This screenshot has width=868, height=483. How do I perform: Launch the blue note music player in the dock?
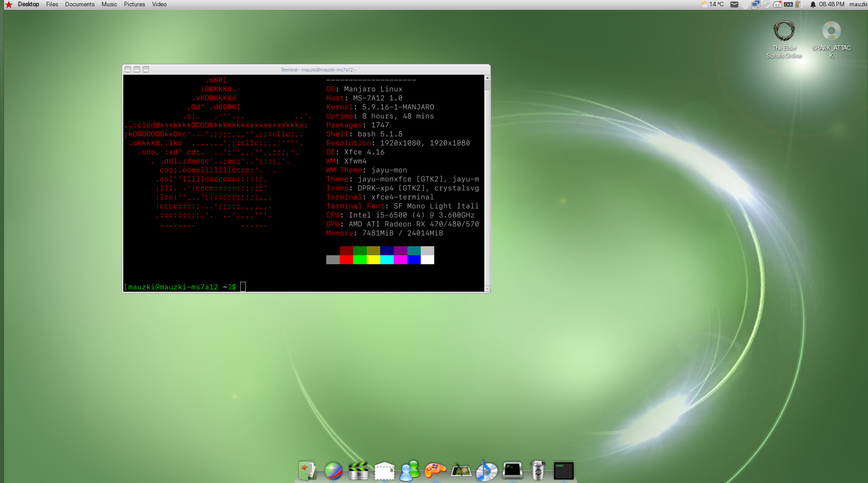point(487,470)
